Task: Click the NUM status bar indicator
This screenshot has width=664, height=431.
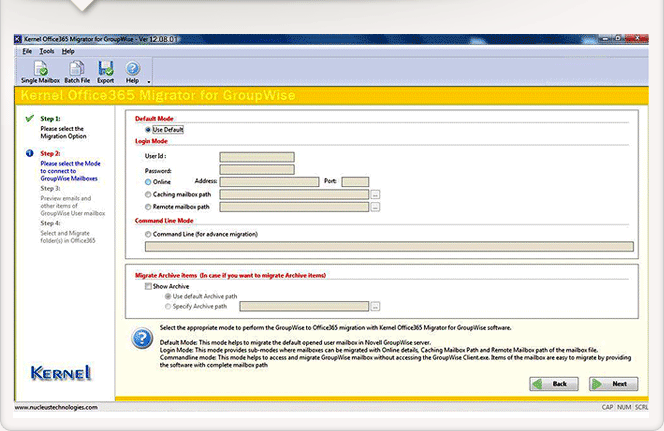Action: pyautogui.click(x=624, y=407)
